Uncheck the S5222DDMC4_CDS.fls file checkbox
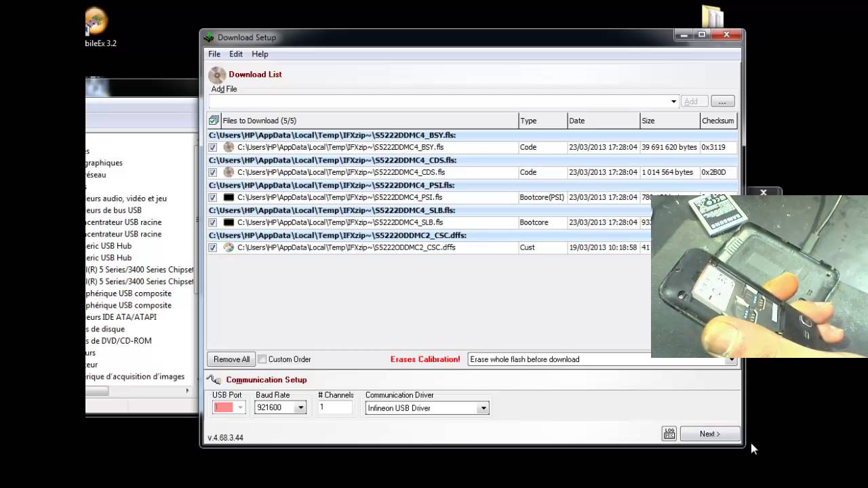 pyautogui.click(x=213, y=172)
